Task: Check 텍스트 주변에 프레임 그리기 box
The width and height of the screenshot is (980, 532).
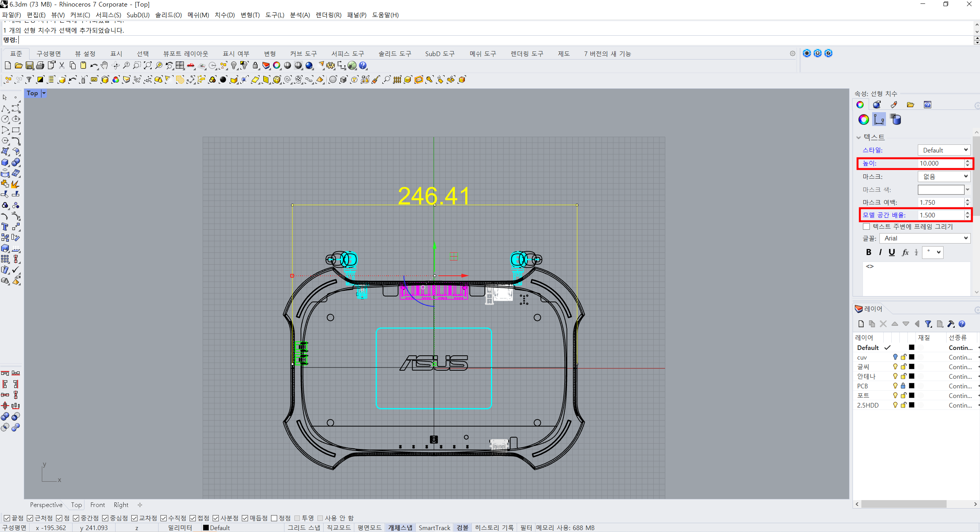Action: tap(866, 227)
